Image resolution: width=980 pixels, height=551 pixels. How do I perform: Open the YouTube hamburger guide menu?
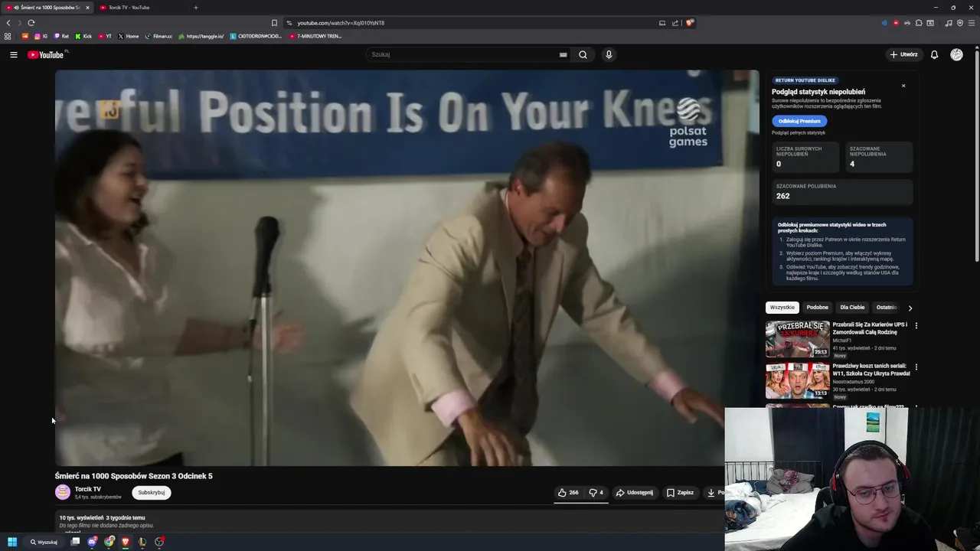[x=14, y=54]
